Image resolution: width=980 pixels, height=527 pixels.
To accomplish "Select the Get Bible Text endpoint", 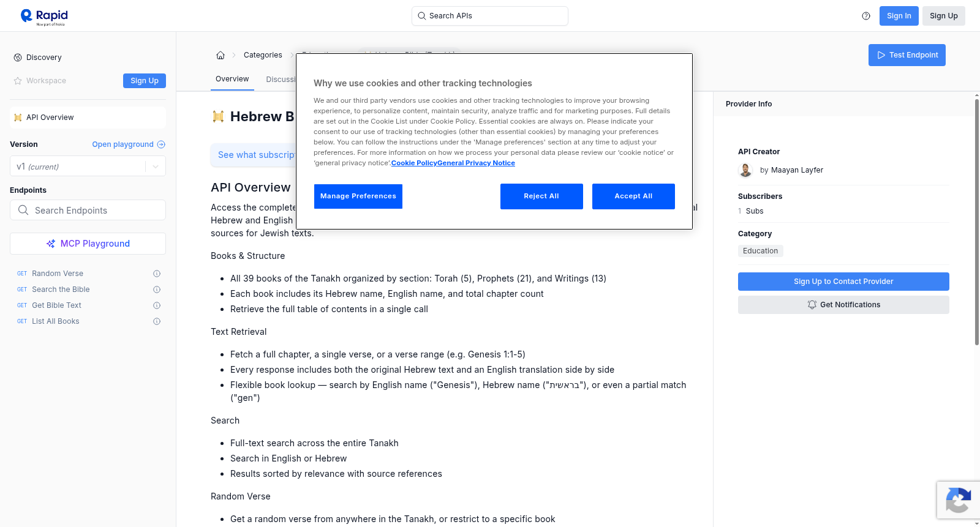I will pyautogui.click(x=56, y=305).
